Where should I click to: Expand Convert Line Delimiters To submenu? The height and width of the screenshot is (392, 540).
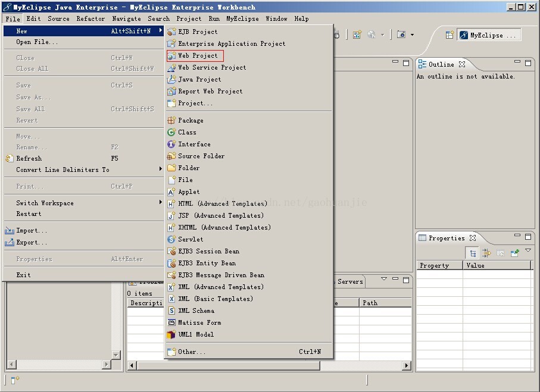click(x=161, y=169)
